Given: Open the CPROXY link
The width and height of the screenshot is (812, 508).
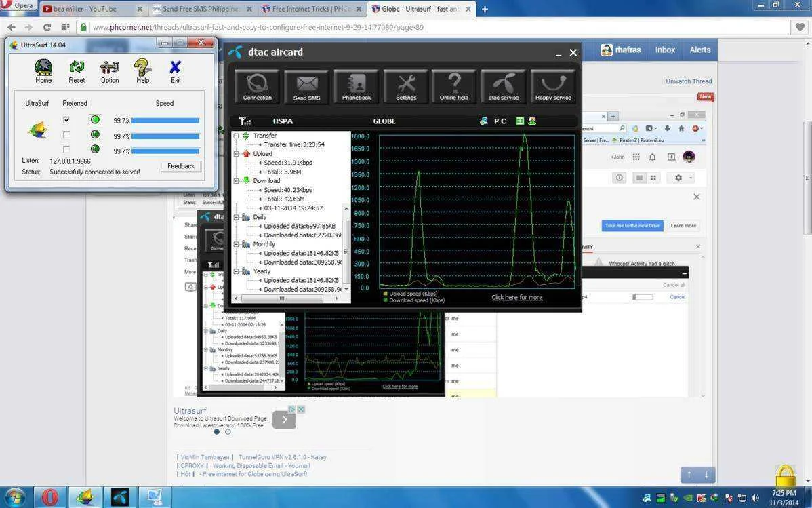Looking at the screenshot, I should click(x=192, y=465).
